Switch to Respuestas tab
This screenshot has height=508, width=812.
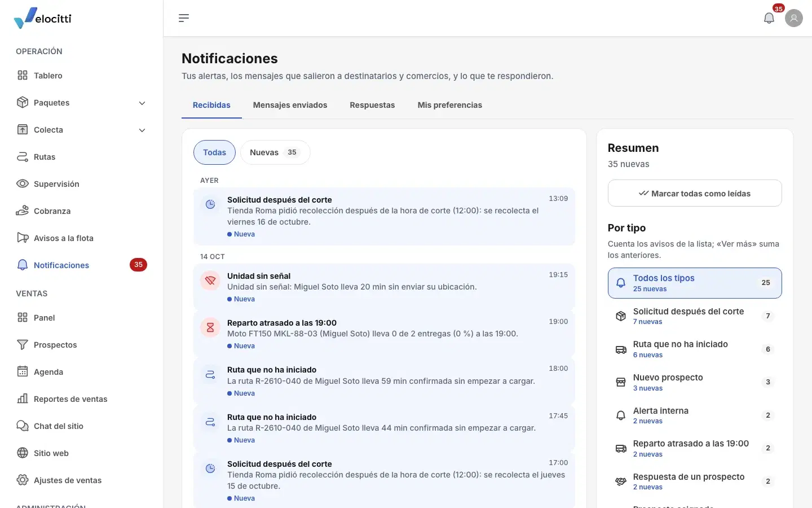point(372,105)
